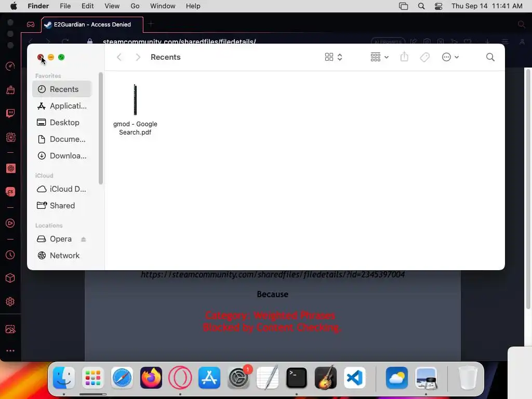This screenshot has height=399, width=532.
Task: Minimize the Finder window
Action: click(x=51, y=57)
